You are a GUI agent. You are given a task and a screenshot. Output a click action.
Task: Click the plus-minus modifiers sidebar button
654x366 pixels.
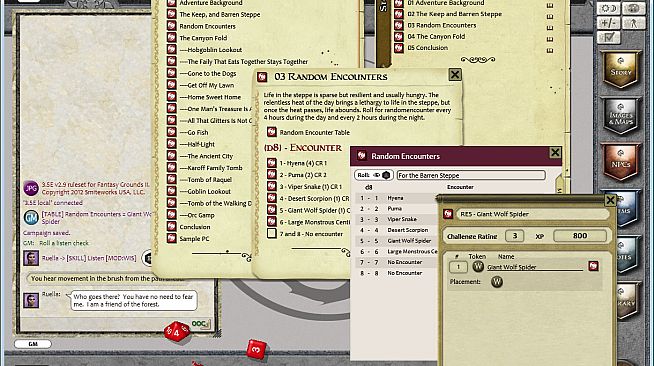[609, 23]
